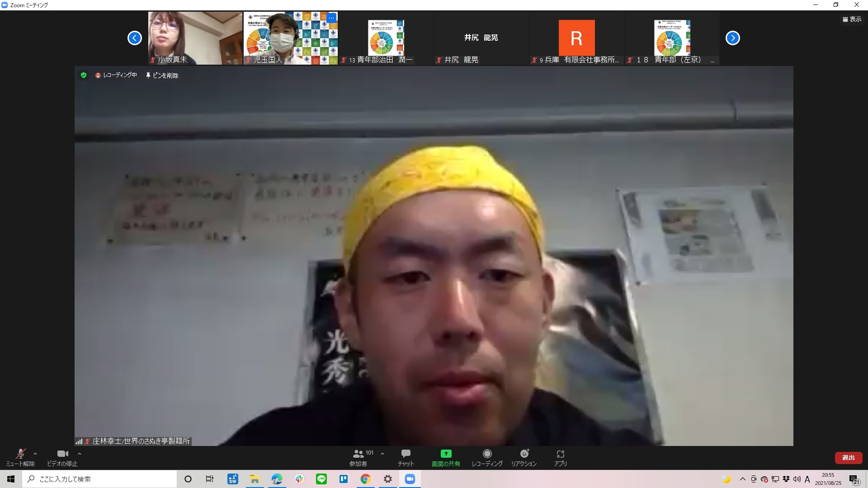The height and width of the screenshot is (488, 868).
Task: Open clock and calendar 20:55
Action: click(x=828, y=479)
